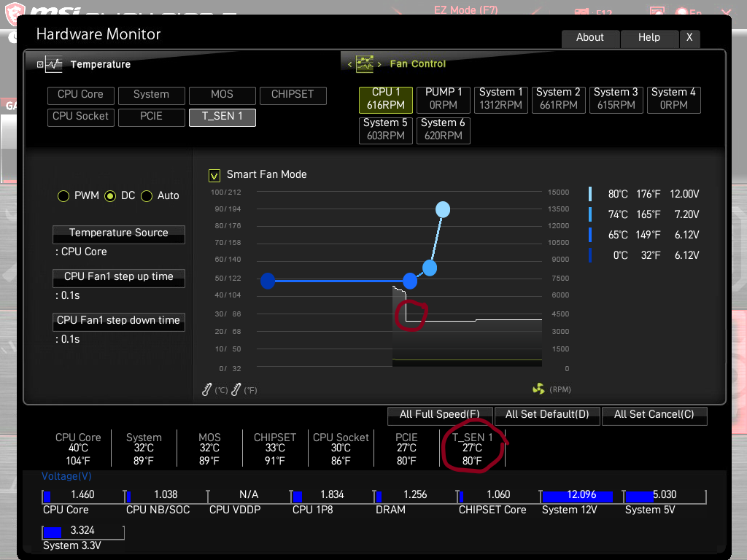
Task: Select the System 2 fan tab
Action: coord(558,99)
